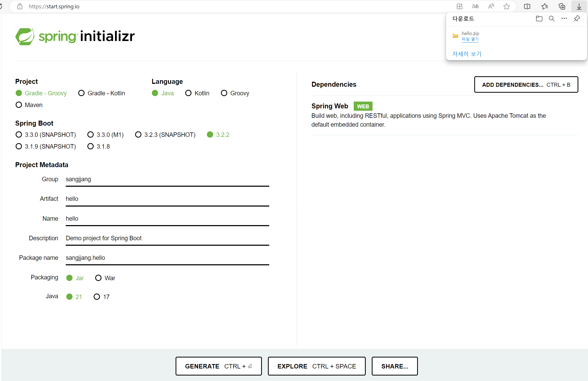Image resolution: width=588 pixels, height=381 pixels.
Task: Pin the downloads panel
Action: coord(577,19)
